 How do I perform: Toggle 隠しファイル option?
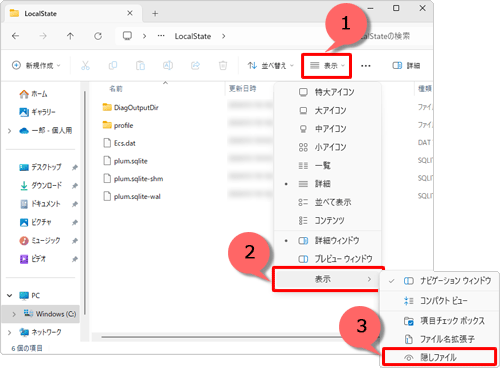point(439,357)
